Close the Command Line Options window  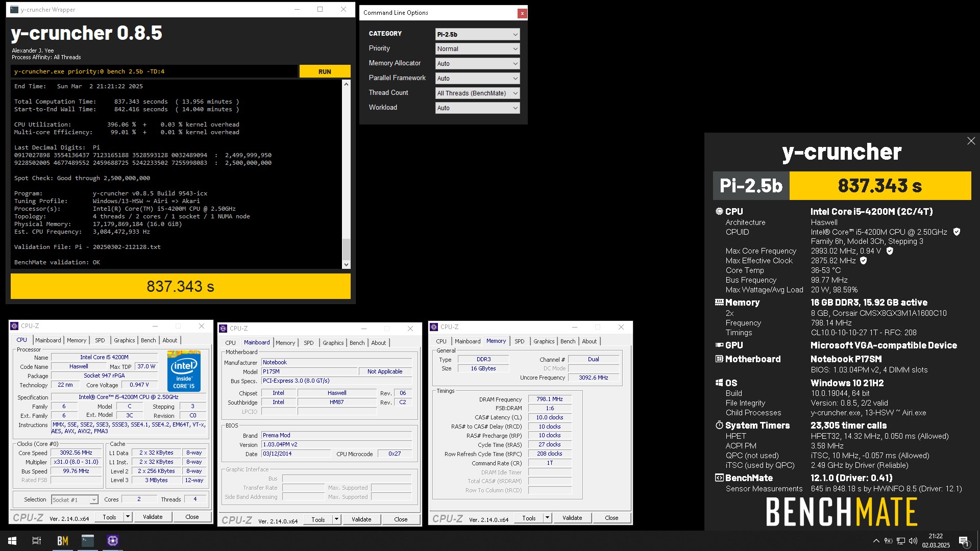tap(522, 13)
